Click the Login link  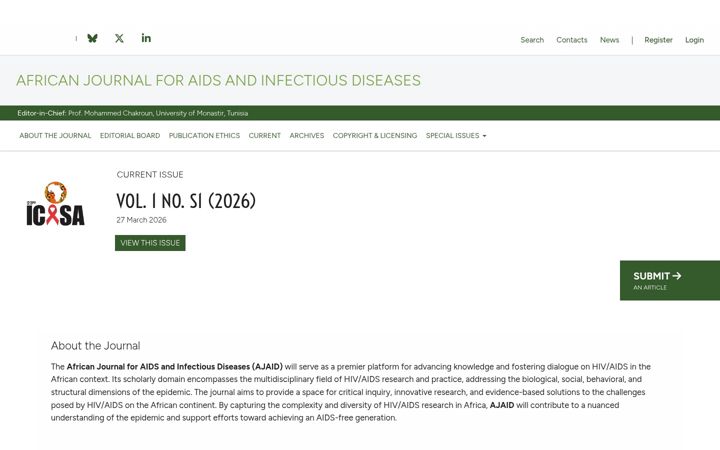click(x=694, y=40)
